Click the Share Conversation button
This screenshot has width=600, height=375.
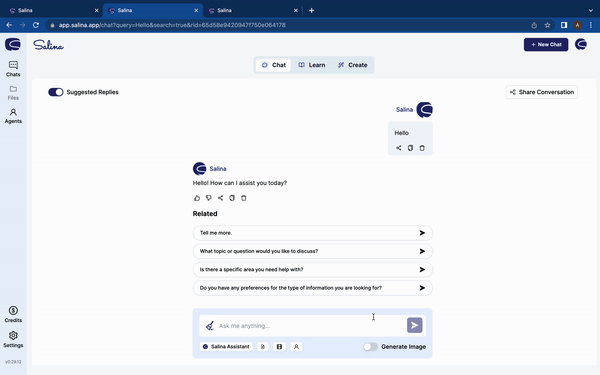(x=541, y=92)
